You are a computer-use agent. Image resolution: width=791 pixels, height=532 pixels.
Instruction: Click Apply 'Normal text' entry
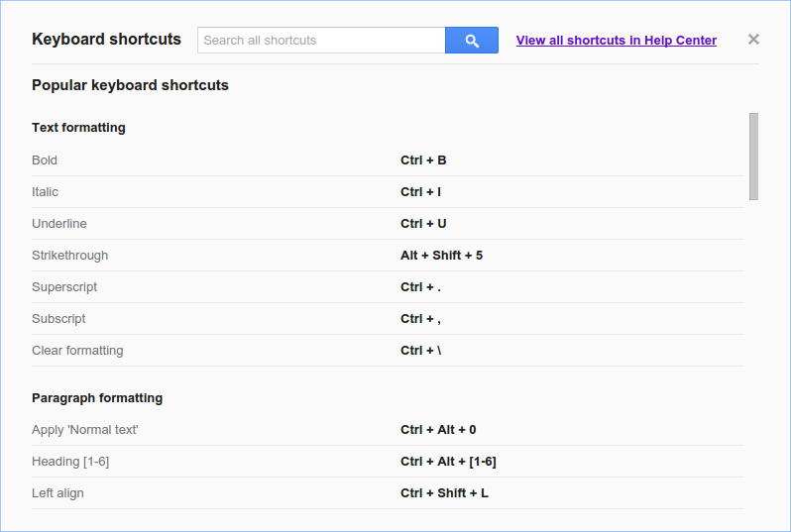[85, 430]
